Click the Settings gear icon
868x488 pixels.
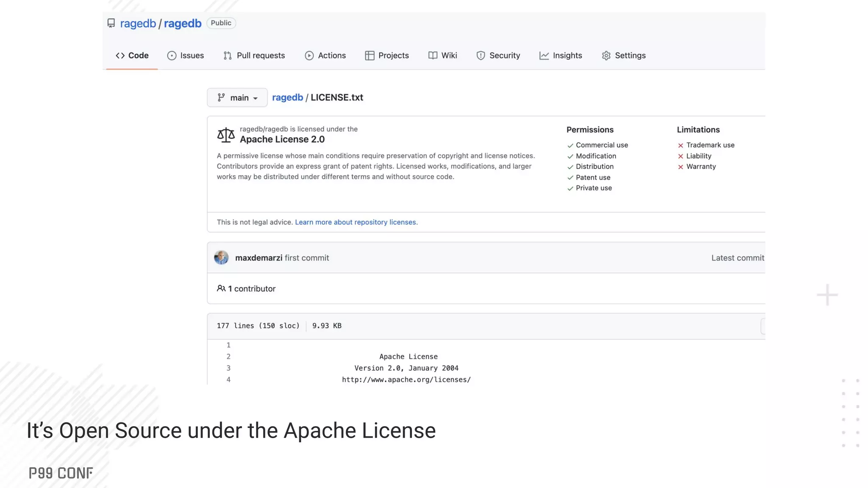pyautogui.click(x=606, y=55)
